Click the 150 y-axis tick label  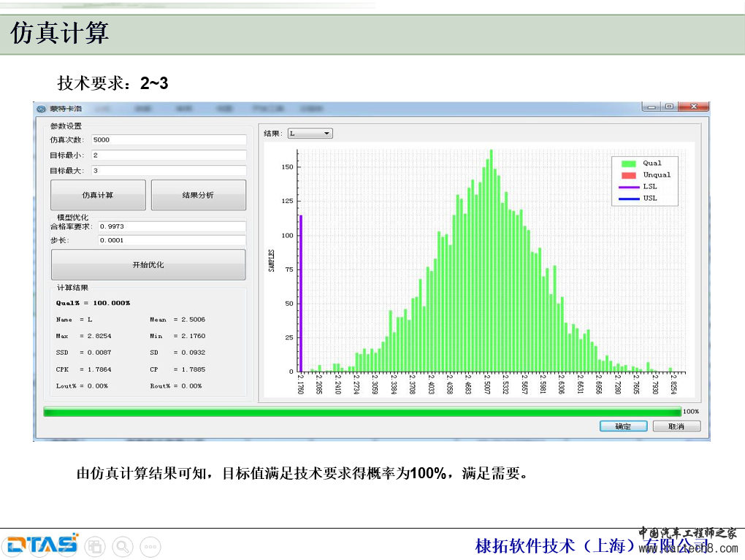(x=288, y=167)
